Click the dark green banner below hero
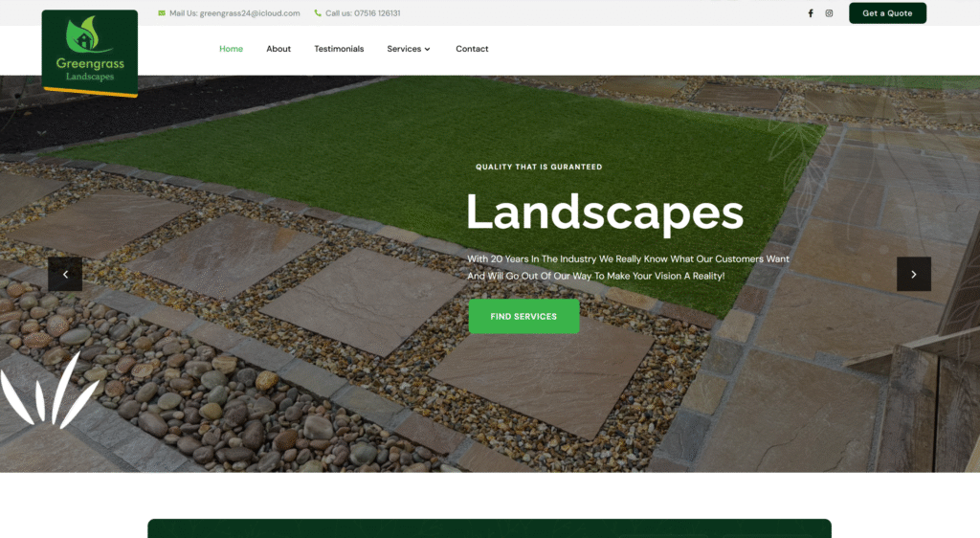 tap(489, 528)
